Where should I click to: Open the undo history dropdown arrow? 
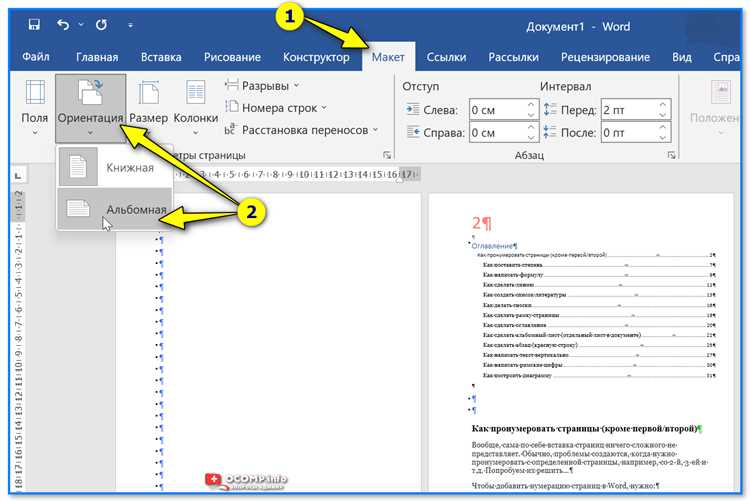[x=81, y=24]
